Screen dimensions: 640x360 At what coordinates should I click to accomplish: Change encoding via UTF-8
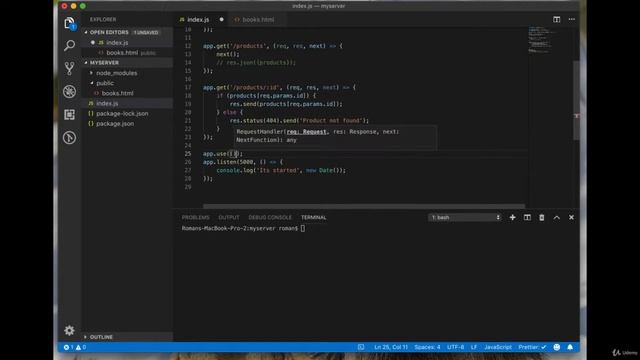[456, 347]
